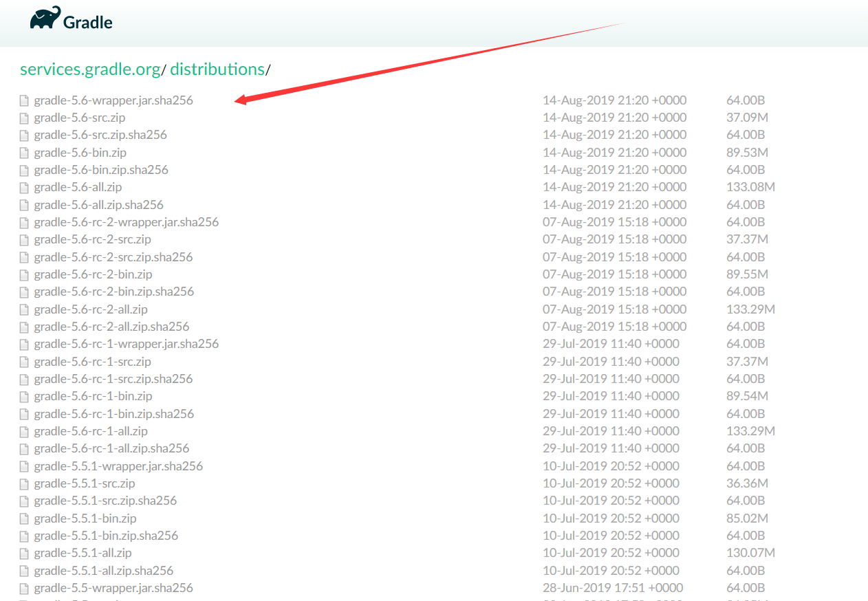
Task: Download gradle-5.6-rc-2-all.zip via its link
Action: 91,309
